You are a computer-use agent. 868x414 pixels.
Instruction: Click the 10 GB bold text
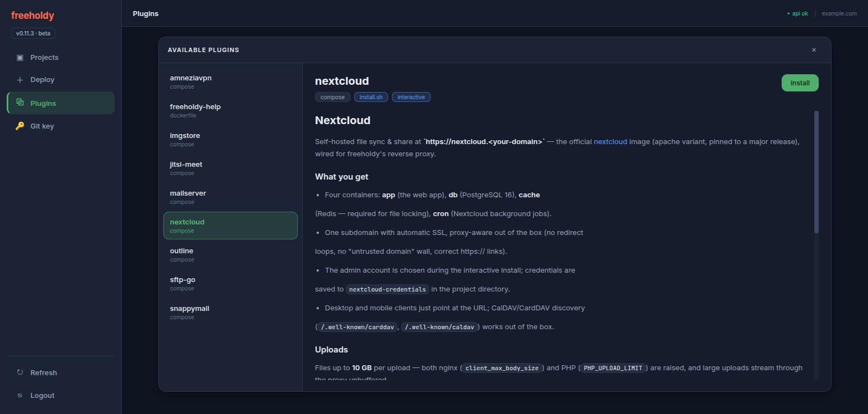coord(362,368)
